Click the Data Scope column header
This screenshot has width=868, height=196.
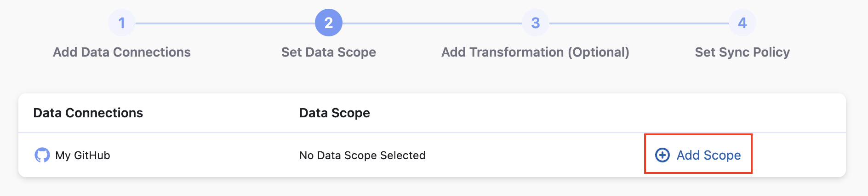click(334, 113)
